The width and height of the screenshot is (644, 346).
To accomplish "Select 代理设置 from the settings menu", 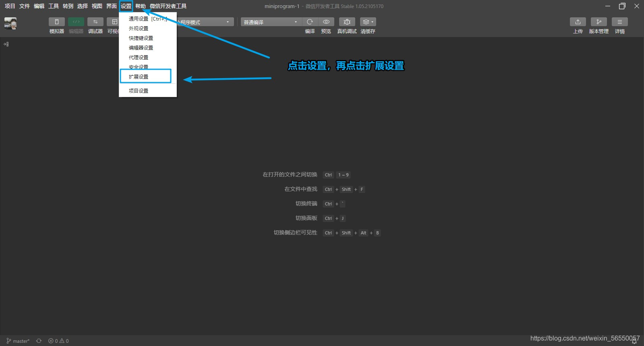I will click(148, 58).
